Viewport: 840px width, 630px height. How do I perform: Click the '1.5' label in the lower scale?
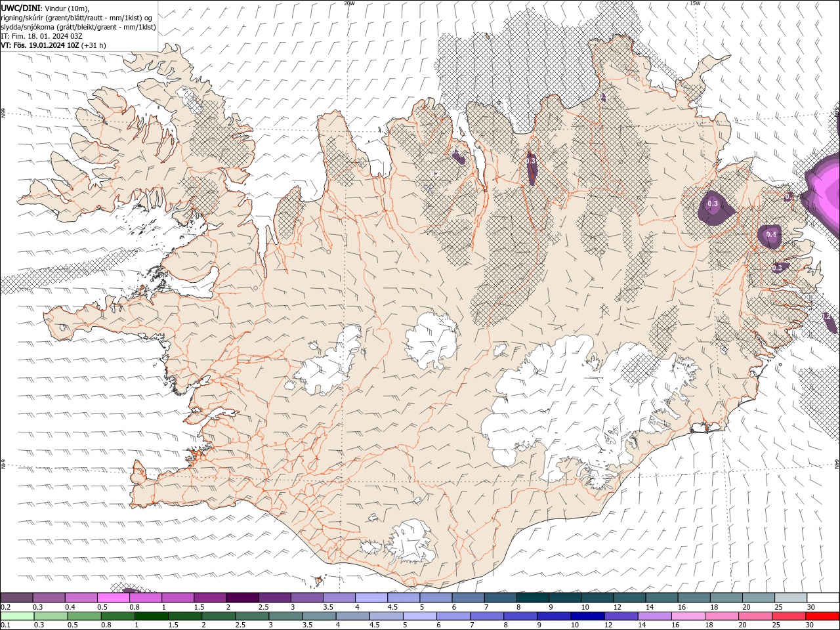174,625
